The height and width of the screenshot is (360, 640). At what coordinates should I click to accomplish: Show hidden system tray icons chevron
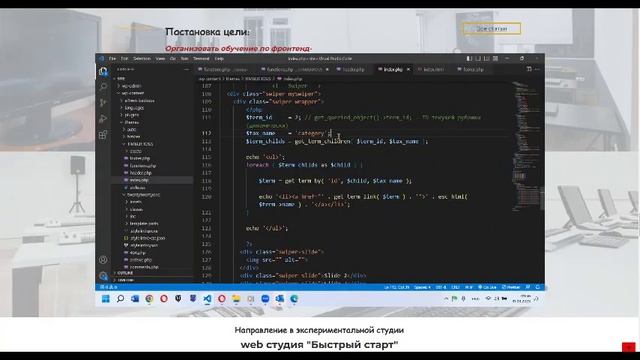tap(446, 299)
